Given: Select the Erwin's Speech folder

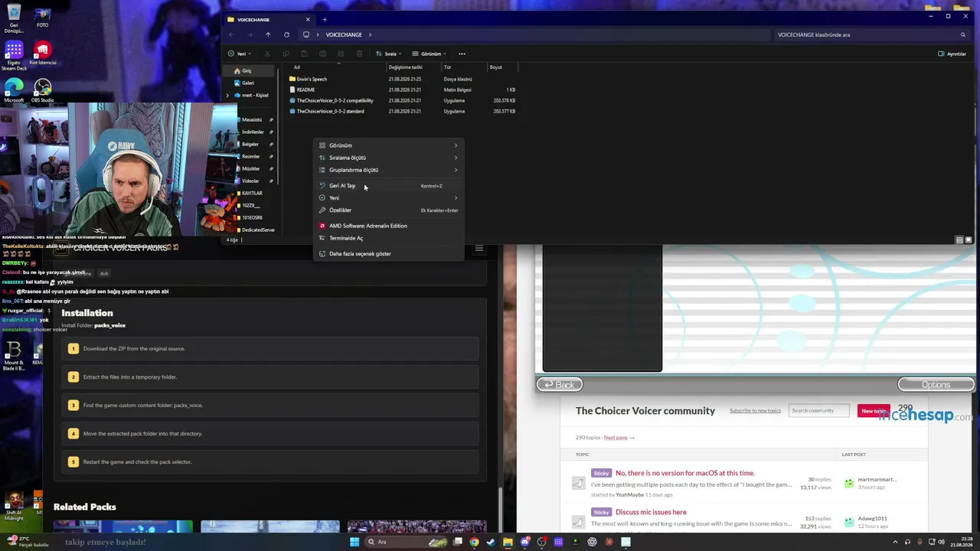Looking at the screenshot, I should [312, 79].
